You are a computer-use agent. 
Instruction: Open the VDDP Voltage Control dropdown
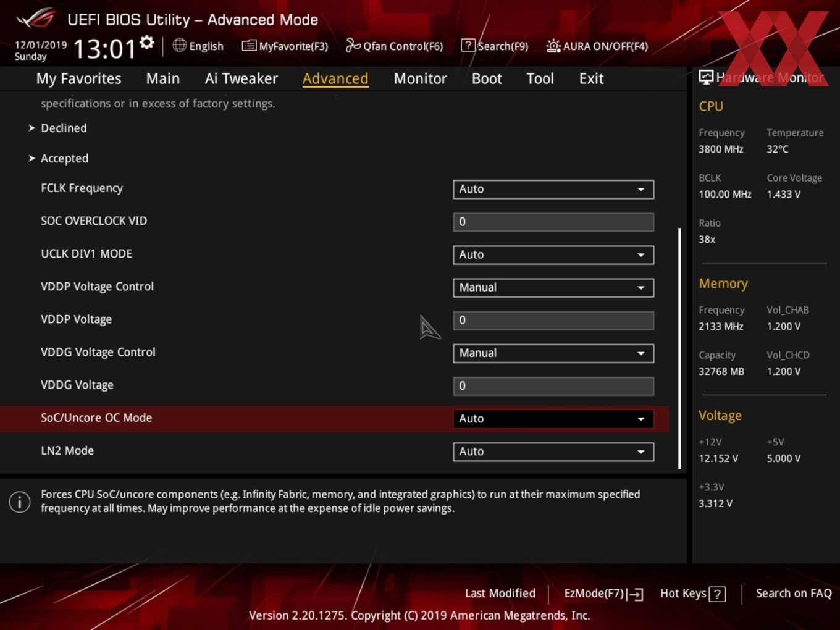(x=553, y=287)
